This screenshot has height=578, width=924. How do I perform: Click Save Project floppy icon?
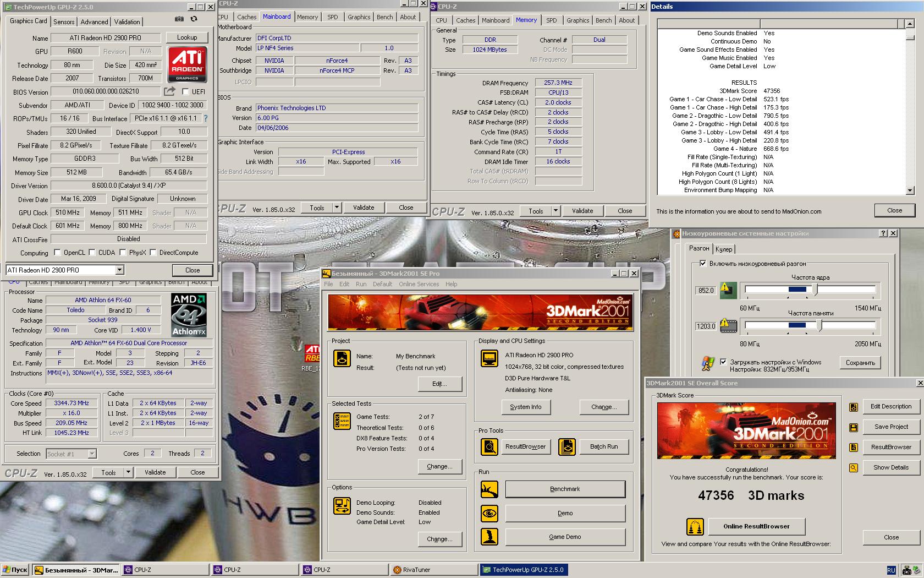854,427
